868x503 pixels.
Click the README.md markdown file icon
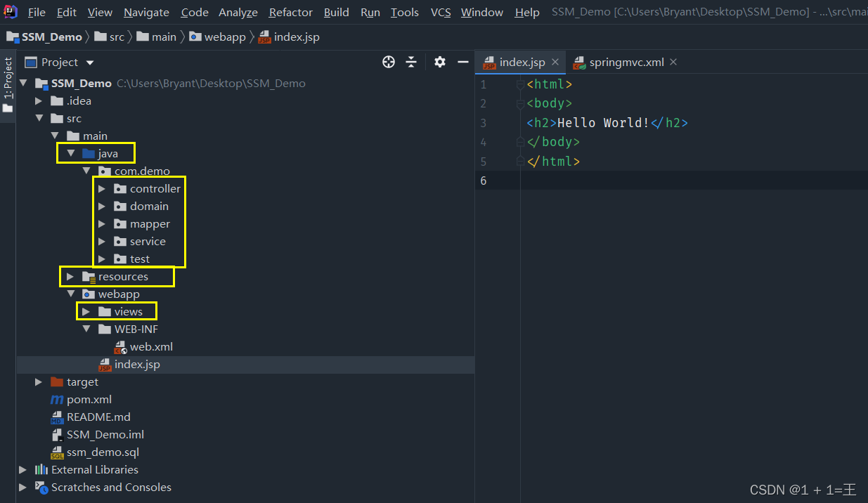pos(57,417)
